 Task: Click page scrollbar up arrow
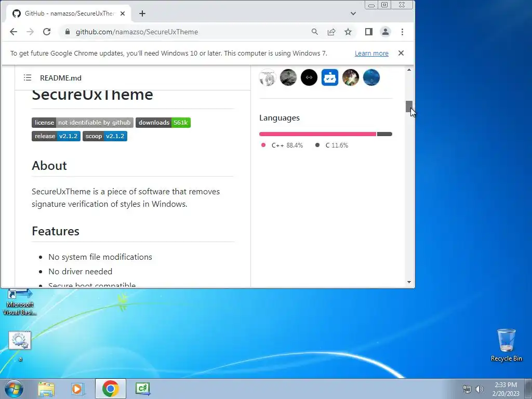409,70
